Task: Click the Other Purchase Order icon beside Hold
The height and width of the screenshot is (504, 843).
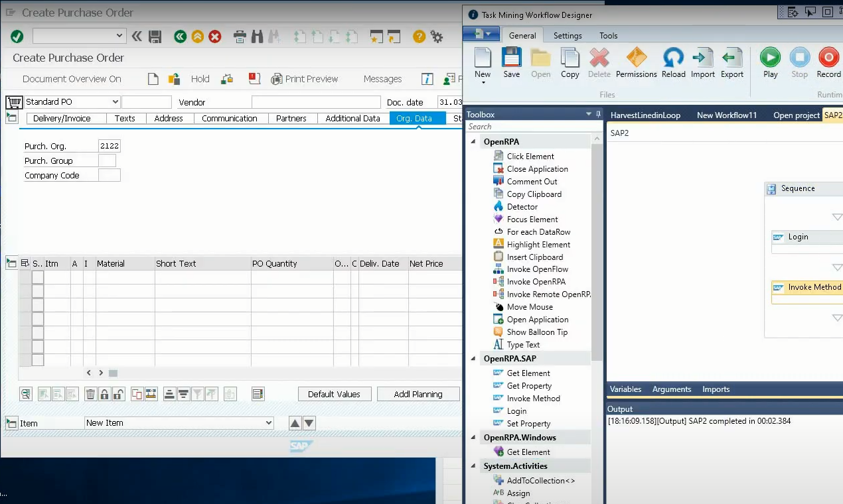Action: click(x=174, y=79)
